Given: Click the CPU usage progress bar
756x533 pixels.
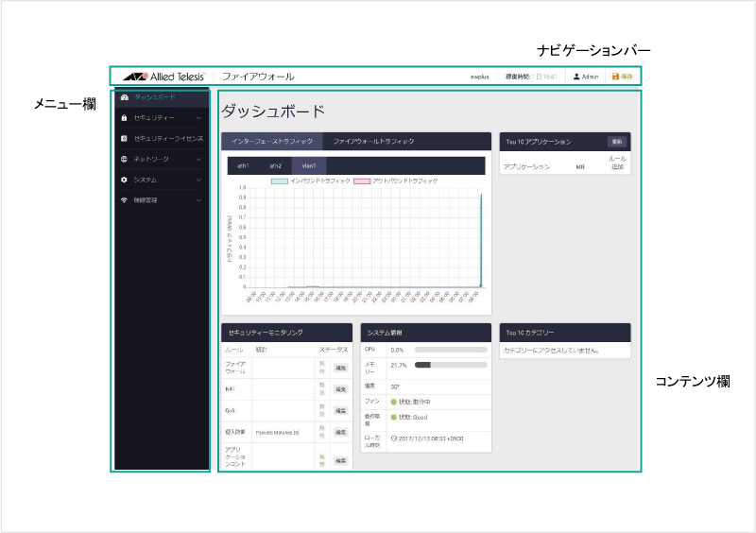Looking at the screenshot, I should coord(451,350).
